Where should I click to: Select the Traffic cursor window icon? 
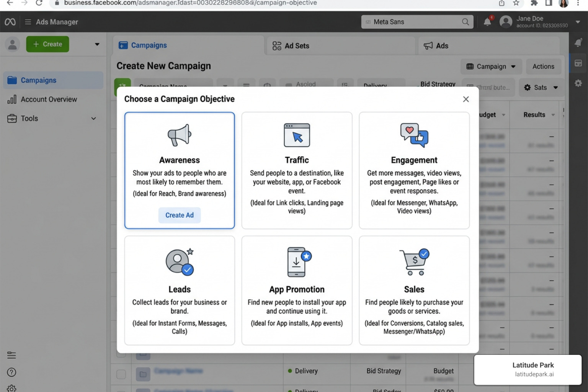(297, 135)
